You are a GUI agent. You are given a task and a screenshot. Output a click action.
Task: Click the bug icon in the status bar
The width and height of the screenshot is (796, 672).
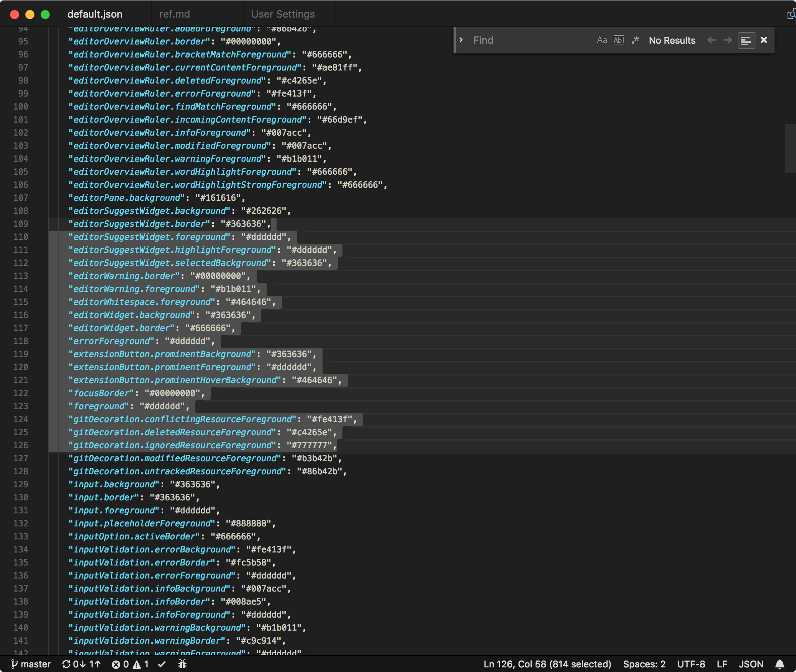(x=183, y=664)
